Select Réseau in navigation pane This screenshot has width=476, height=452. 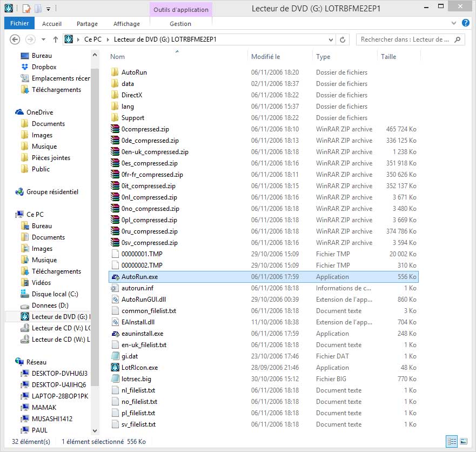pos(36,362)
